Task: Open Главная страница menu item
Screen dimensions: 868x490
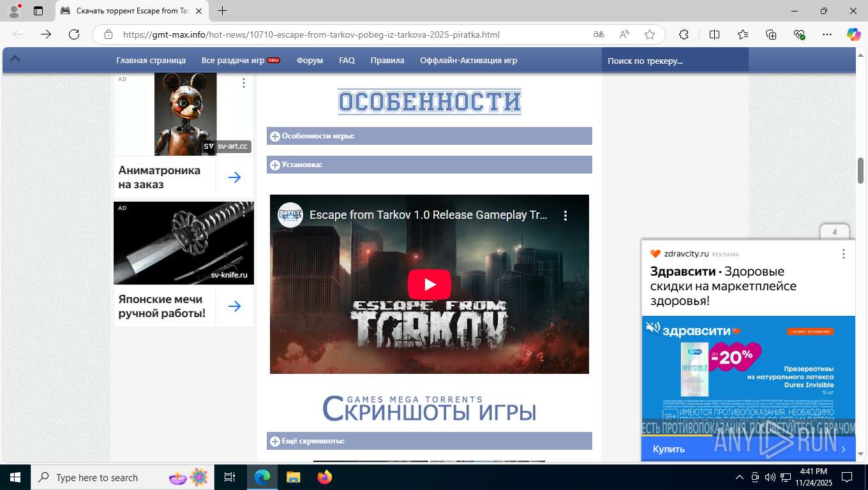Action: (x=151, y=60)
